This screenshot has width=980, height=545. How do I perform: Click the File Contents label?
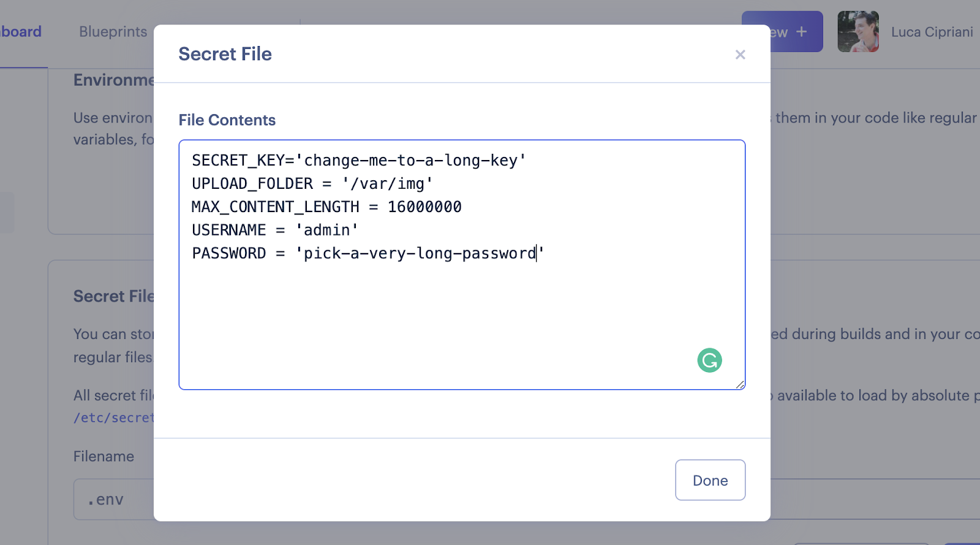(x=227, y=120)
